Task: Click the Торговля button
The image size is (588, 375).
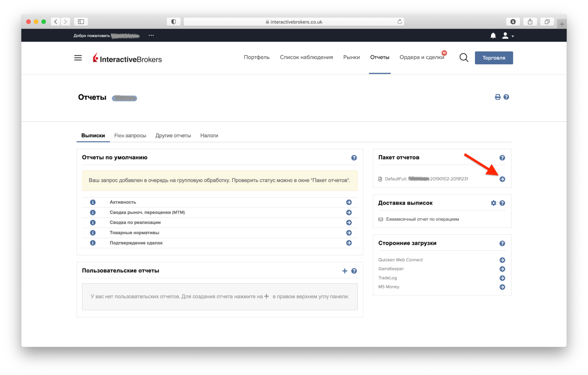Action: [x=494, y=58]
